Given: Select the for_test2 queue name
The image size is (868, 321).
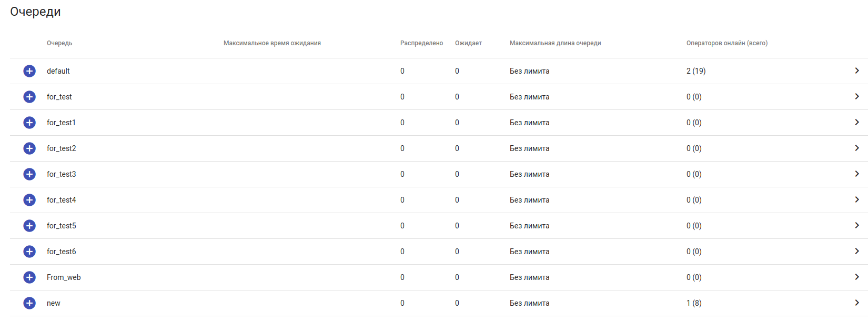Looking at the screenshot, I should pos(62,148).
